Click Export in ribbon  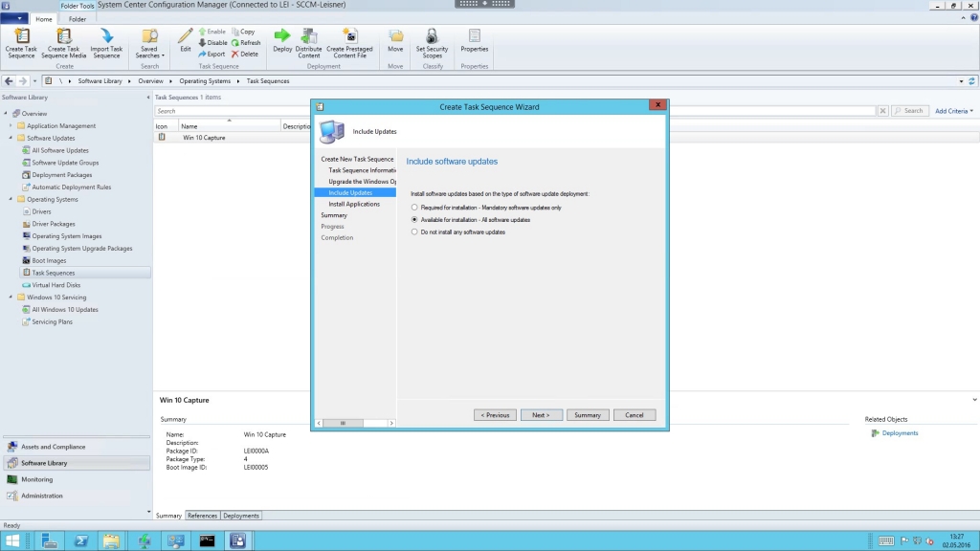pos(212,54)
